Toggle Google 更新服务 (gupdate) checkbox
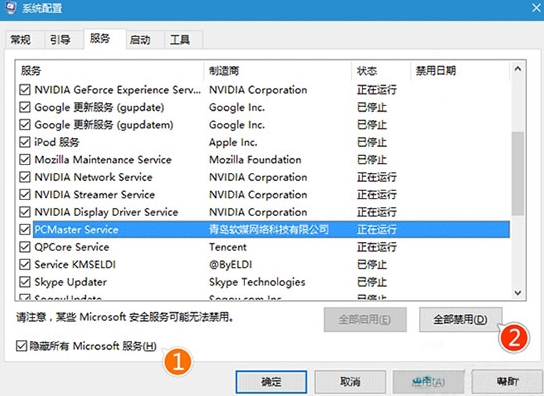The image size is (544, 396). click(x=25, y=107)
